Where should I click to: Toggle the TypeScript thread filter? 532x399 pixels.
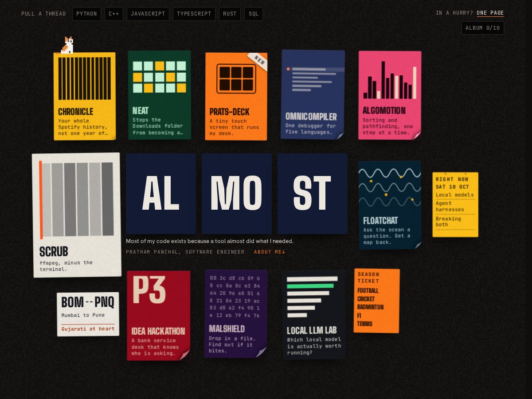pyautogui.click(x=194, y=14)
